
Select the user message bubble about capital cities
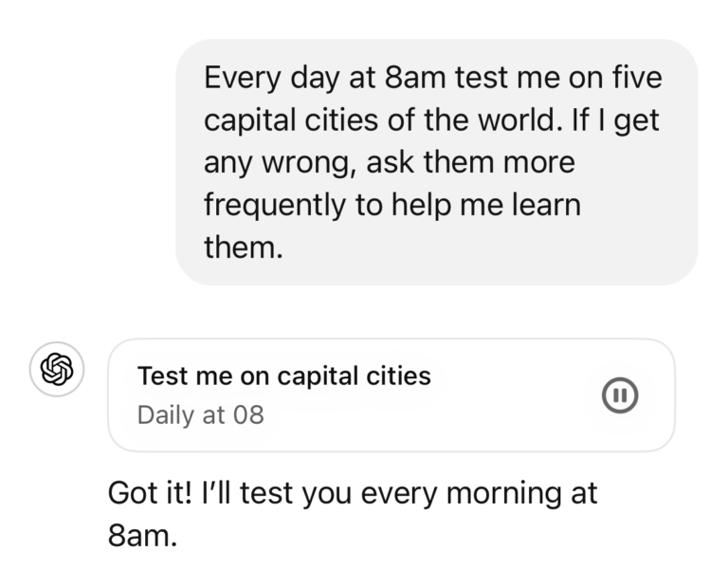click(x=436, y=161)
